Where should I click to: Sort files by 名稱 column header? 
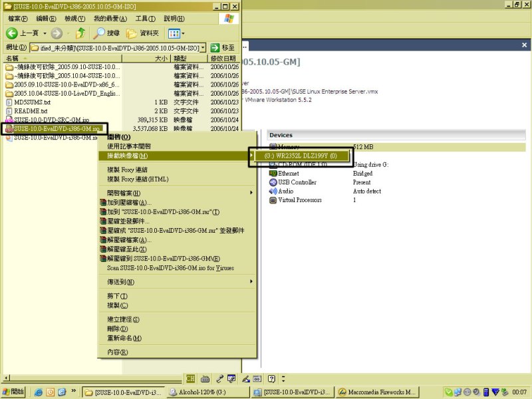coord(63,59)
